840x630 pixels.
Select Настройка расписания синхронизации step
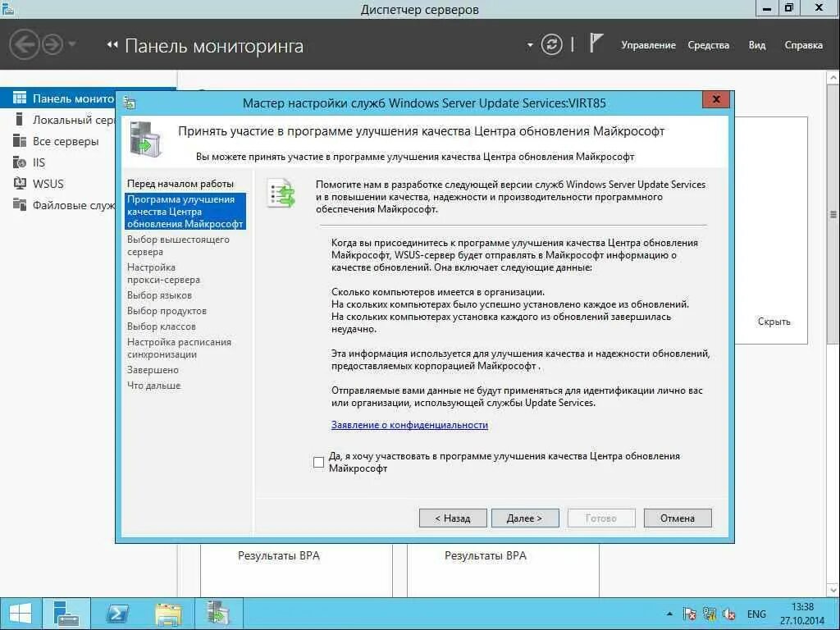[180, 348]
